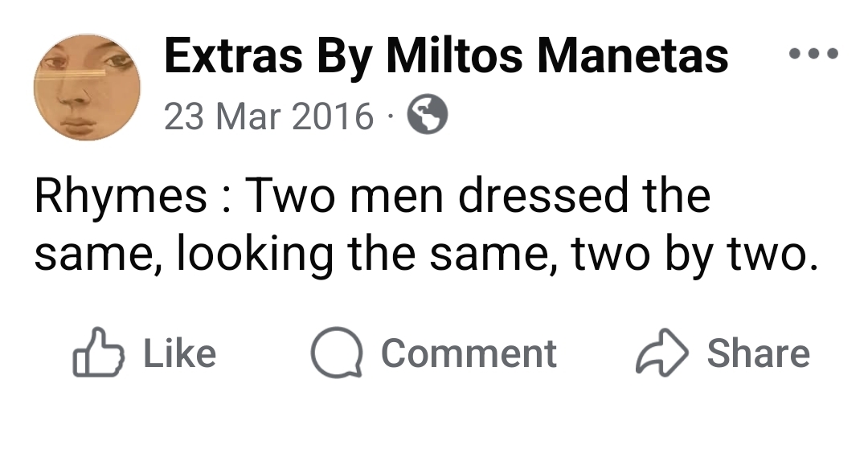The width and height of the screenshot is (868, 461).
Task: Open the three-dot post options menu
Action: [x=813, y=55]
